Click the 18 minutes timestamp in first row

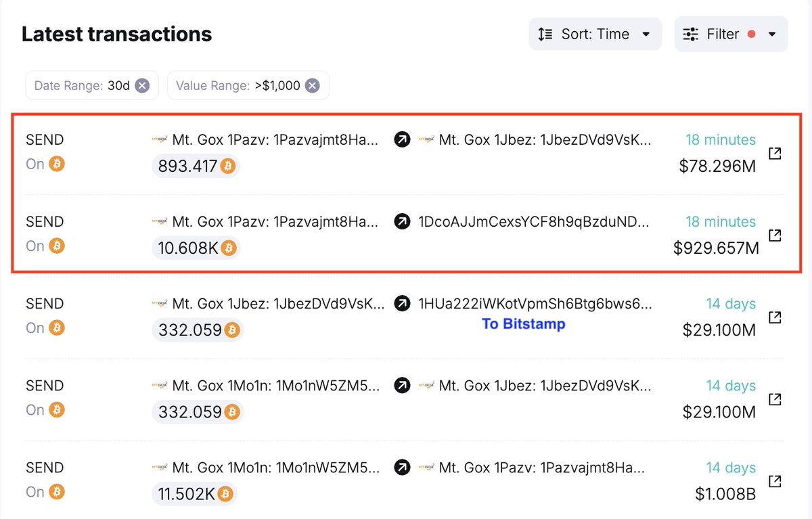720,140
